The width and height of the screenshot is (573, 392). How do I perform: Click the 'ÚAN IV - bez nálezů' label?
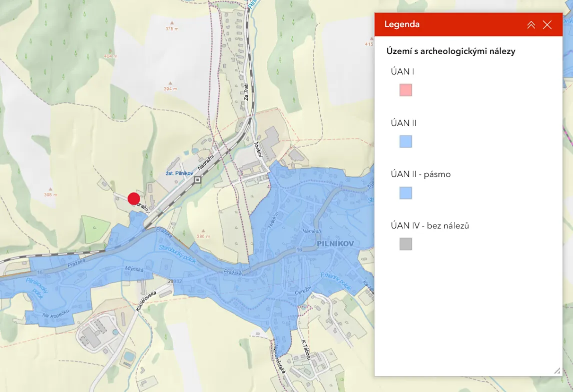pyautogui.click(x=430, y=225)
